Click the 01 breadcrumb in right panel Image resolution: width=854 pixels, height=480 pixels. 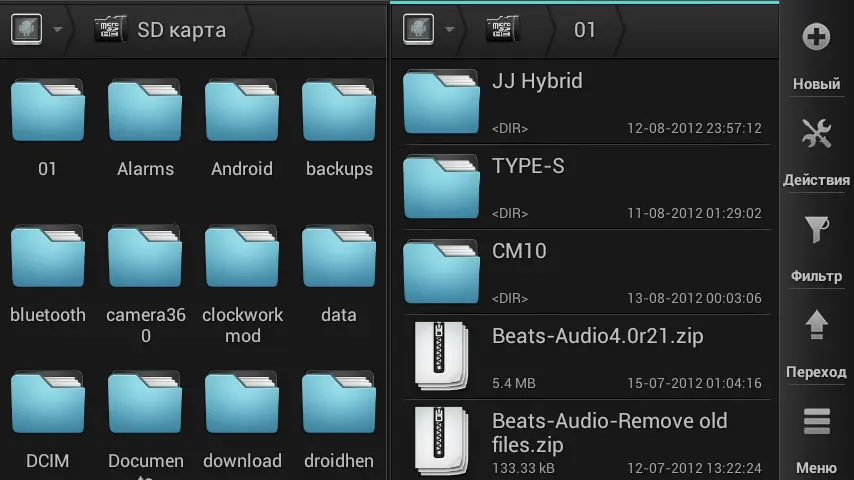pos(585,30)
